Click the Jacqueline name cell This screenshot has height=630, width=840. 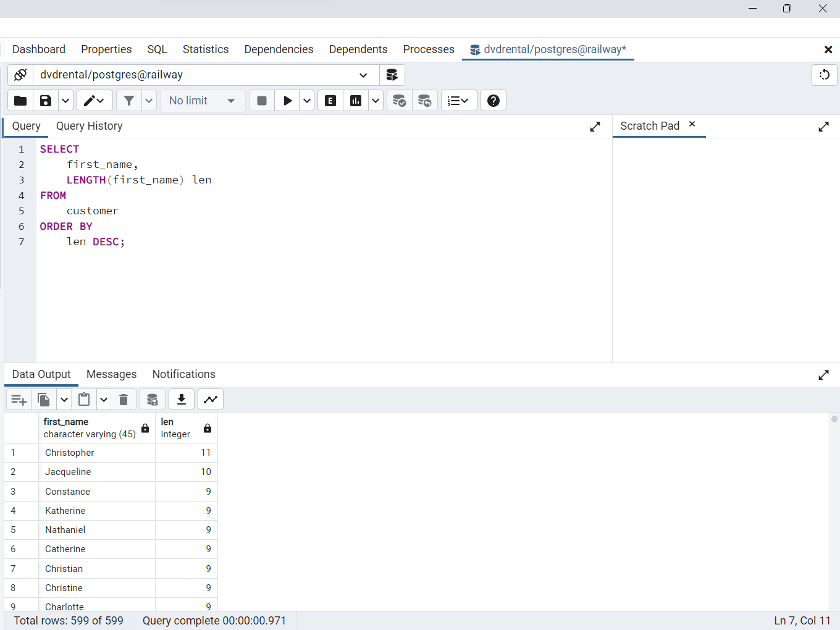(x=96, y=472)
